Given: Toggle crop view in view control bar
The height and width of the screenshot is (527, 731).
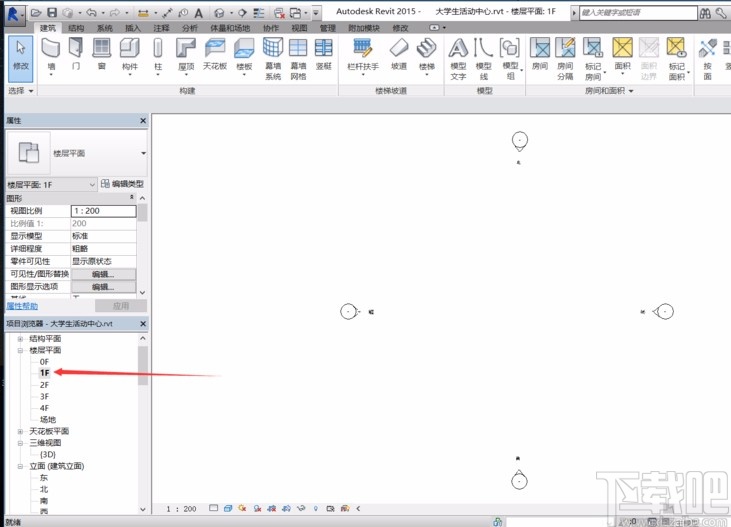Looking at the screenshot, I should [272, 508].
